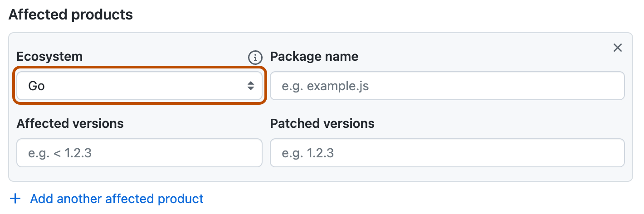Click the Affected versions label

click(70, 123)
